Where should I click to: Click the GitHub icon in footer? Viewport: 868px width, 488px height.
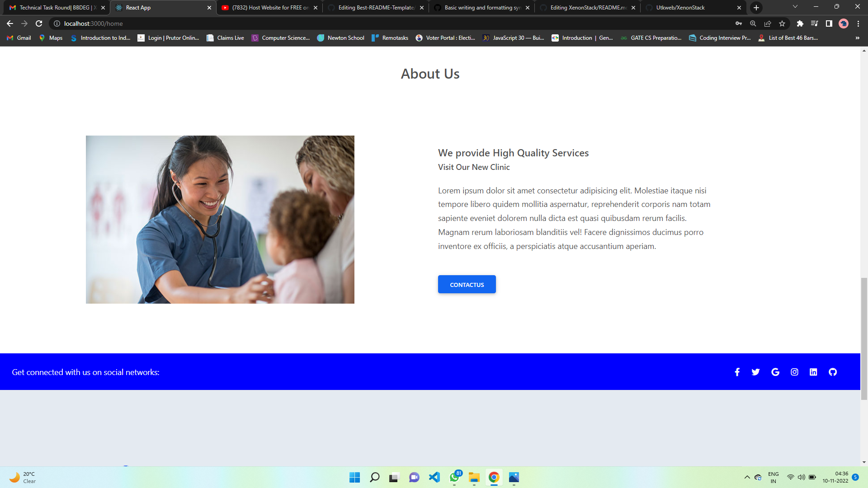point(833,372)
